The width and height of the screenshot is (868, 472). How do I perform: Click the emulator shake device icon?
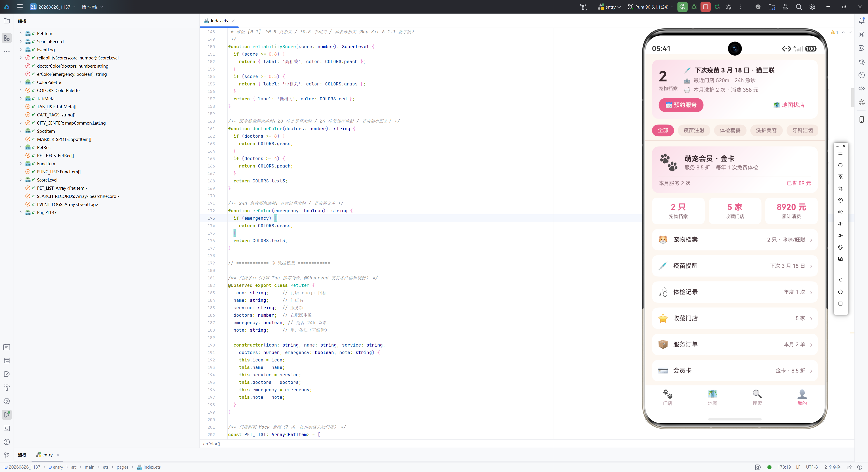(840, 247)
